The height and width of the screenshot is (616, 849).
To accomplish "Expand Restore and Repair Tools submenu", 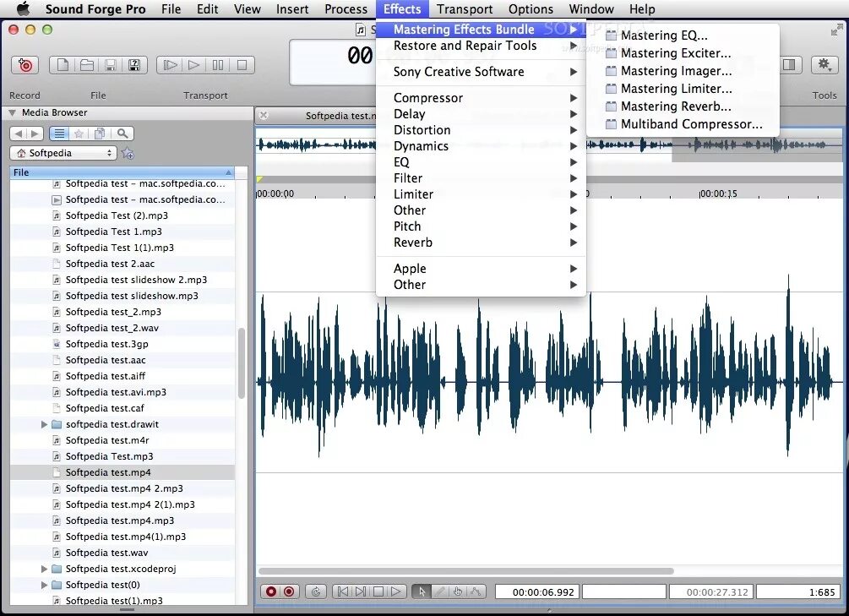I will click(481, 46).
